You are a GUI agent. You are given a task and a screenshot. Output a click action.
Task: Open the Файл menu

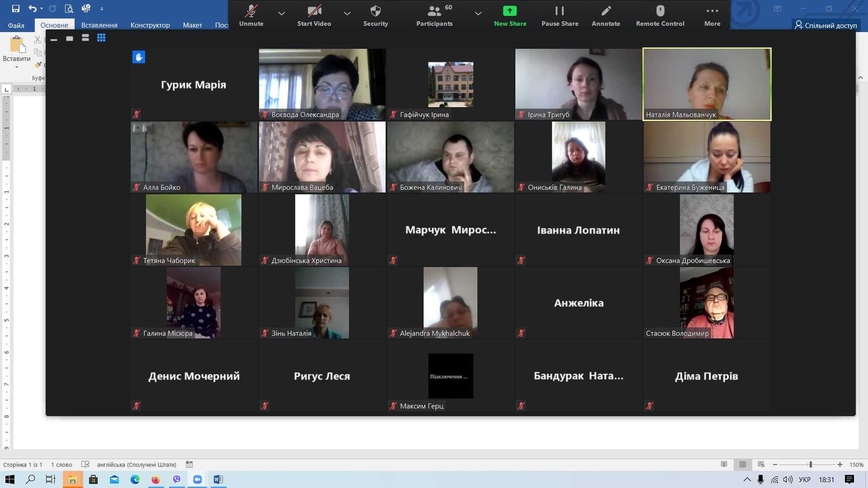(16, 25)
